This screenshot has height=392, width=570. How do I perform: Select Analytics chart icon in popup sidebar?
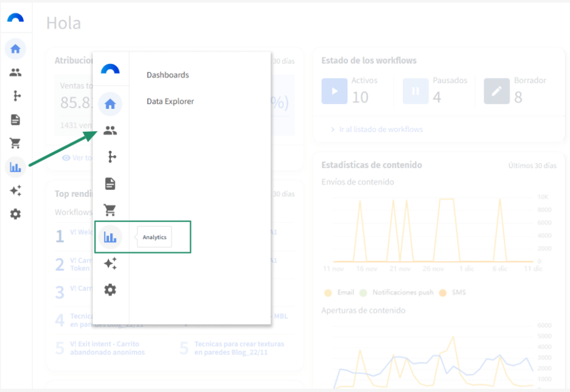tap(110, 237)
